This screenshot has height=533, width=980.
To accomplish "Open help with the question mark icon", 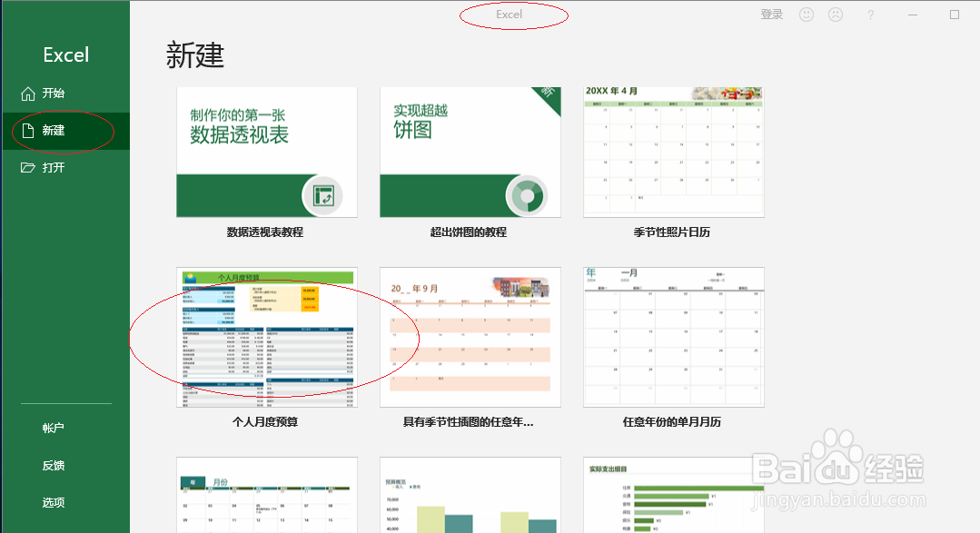I will pyautogui.click(x=871, y=15).
